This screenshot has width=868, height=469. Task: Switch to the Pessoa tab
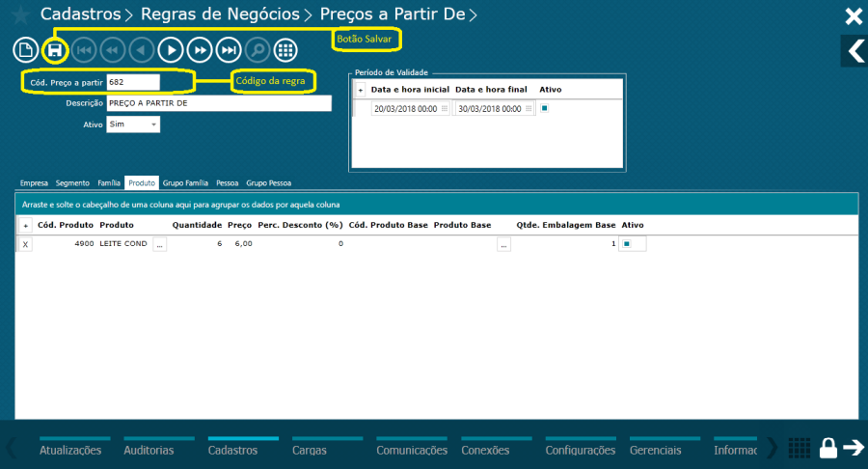[227, 182]
